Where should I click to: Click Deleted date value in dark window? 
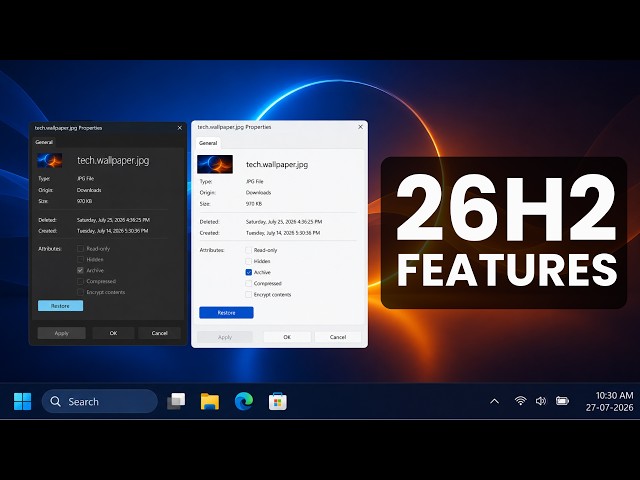click(113, 220)
